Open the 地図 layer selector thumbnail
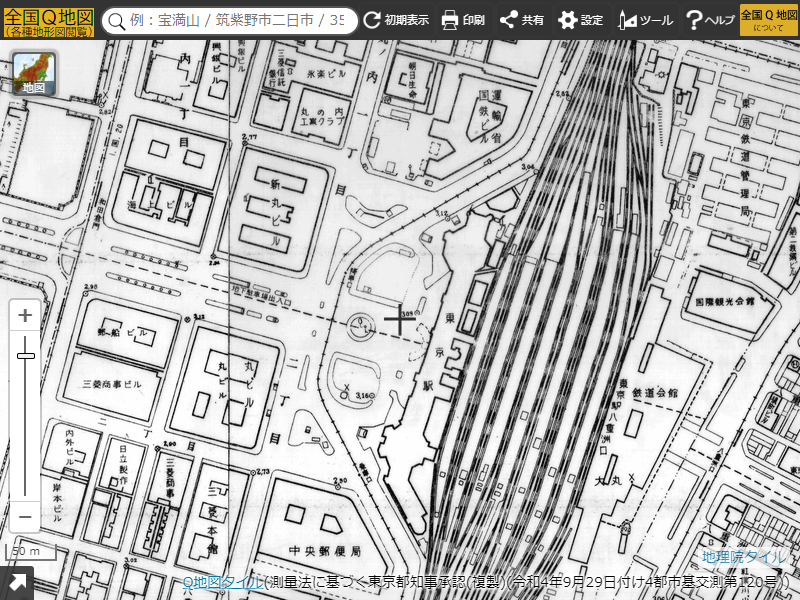 click(33, 74)
